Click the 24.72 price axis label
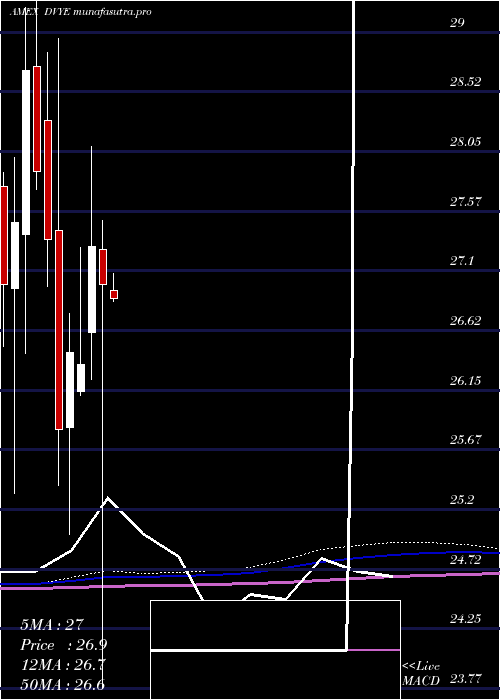Viewport: 500px width, 700px height. 465,560
